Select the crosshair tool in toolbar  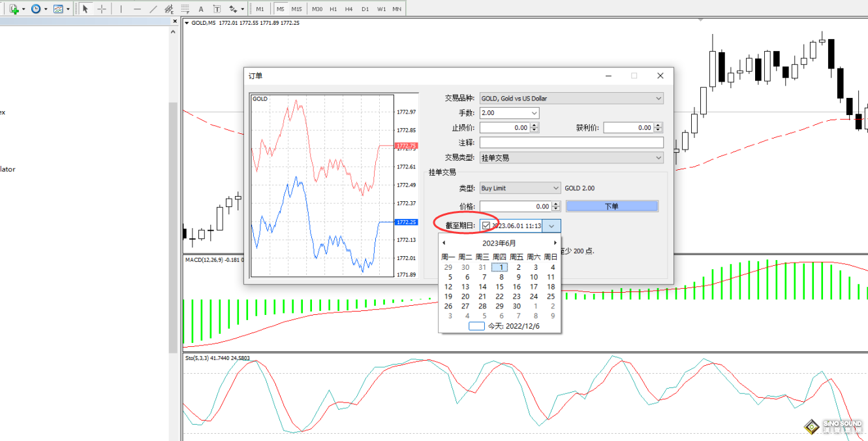click(102, 9)
